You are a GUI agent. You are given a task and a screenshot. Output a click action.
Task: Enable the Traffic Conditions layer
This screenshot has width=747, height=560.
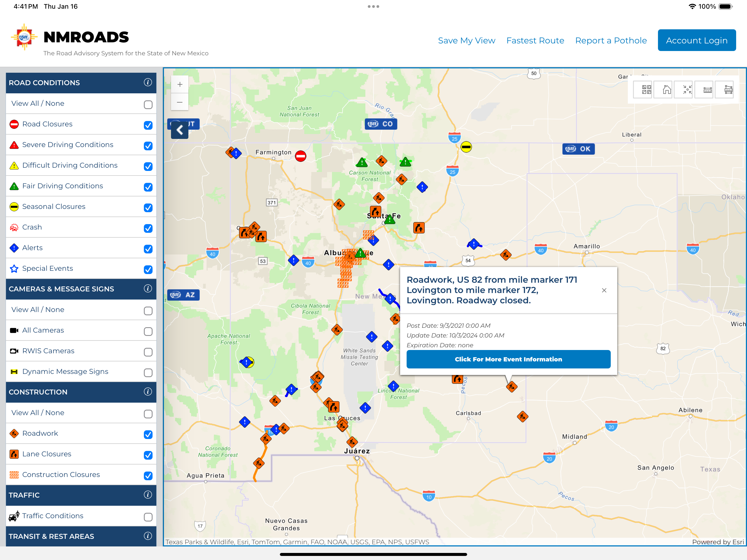148,517
